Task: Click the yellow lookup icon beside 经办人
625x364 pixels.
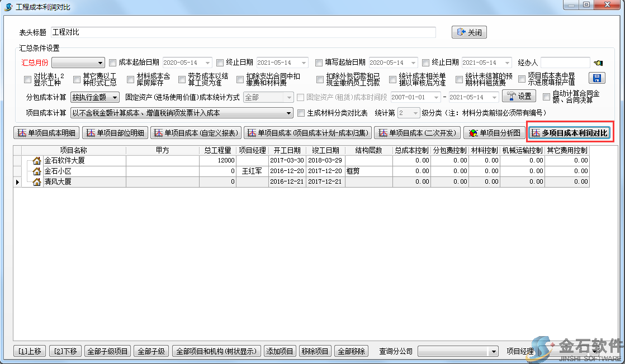Action: 599,63
